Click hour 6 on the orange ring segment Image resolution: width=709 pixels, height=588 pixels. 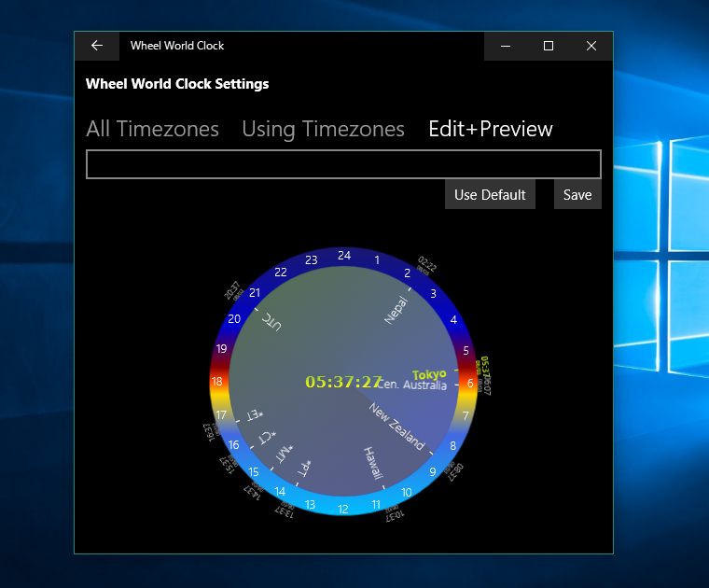(470, 383)
